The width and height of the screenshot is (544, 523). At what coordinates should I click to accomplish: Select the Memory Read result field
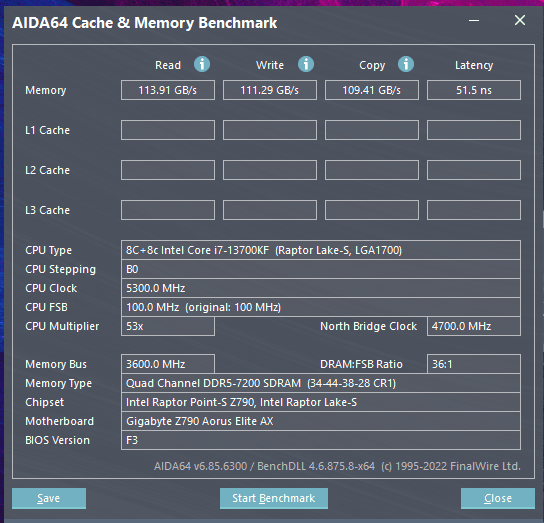coord(168,90)
